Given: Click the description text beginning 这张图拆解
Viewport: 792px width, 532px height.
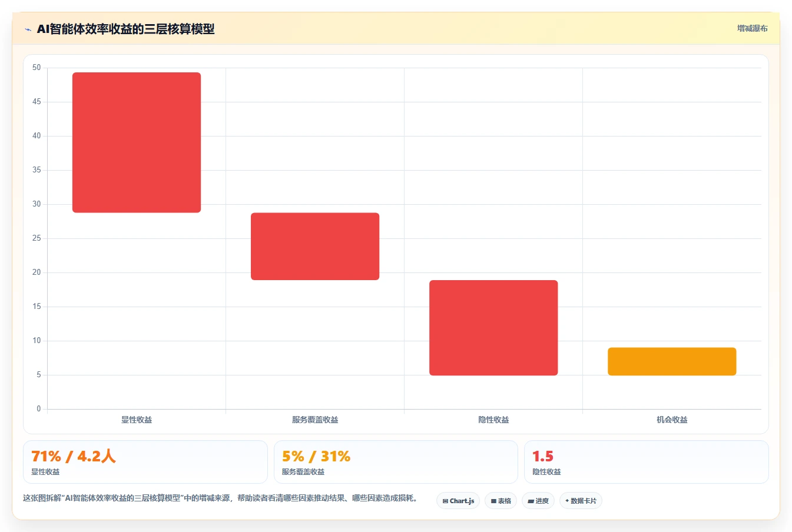Looking at the screenshot, I should click(222, 498).
